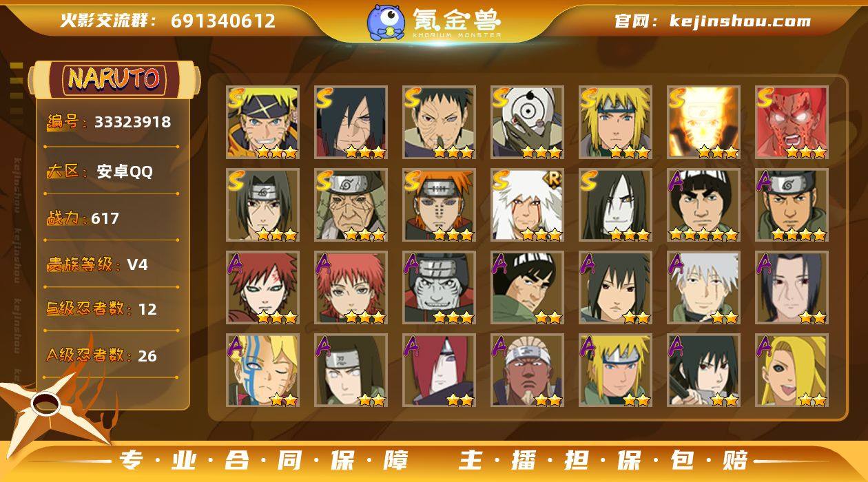Pick the Boruto portrait with blue face markings

click(262, 370)
